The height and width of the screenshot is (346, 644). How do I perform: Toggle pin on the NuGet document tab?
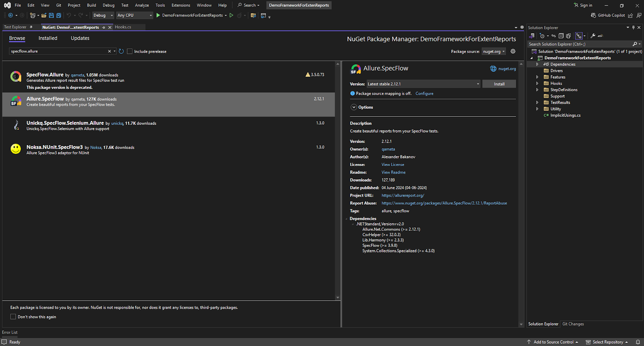(x=104, y=27)
